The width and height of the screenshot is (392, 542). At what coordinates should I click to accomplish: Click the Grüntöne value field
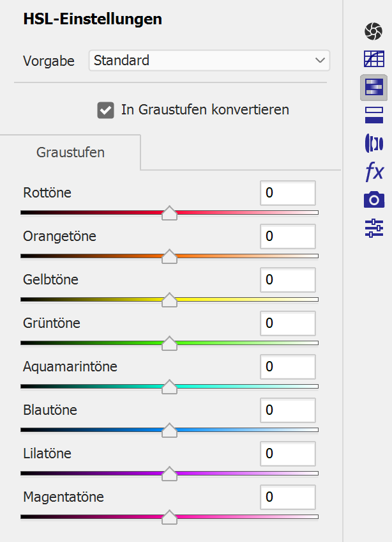tap(287, 323)
